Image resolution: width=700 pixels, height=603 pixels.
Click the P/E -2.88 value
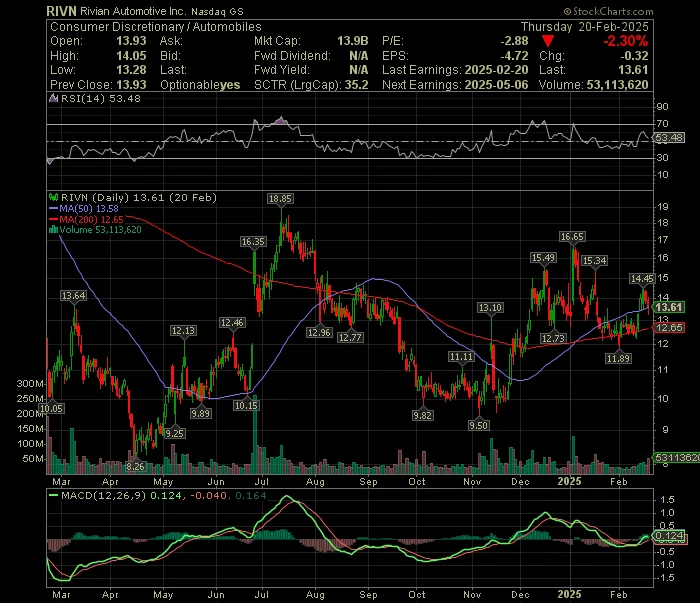point(514,41)
